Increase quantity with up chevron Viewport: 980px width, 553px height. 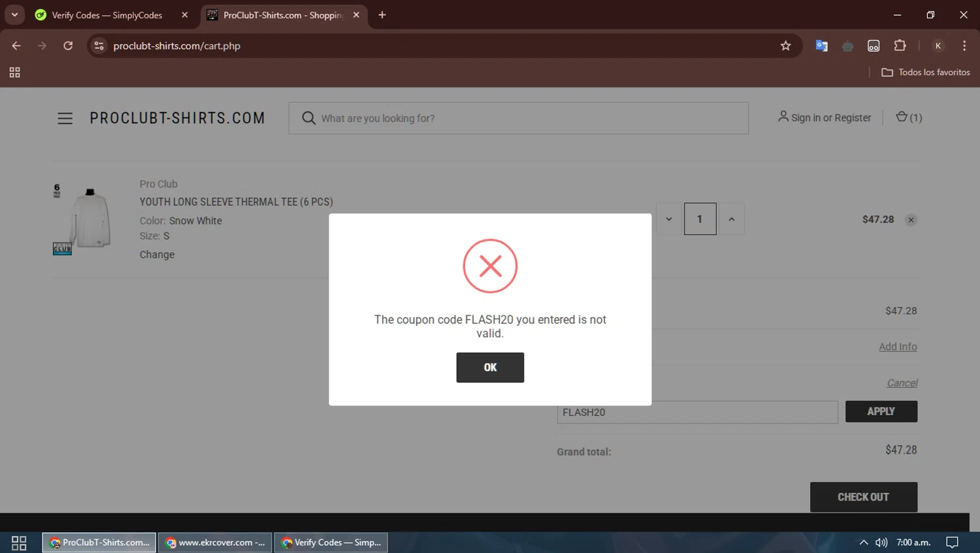coord(732,219)
